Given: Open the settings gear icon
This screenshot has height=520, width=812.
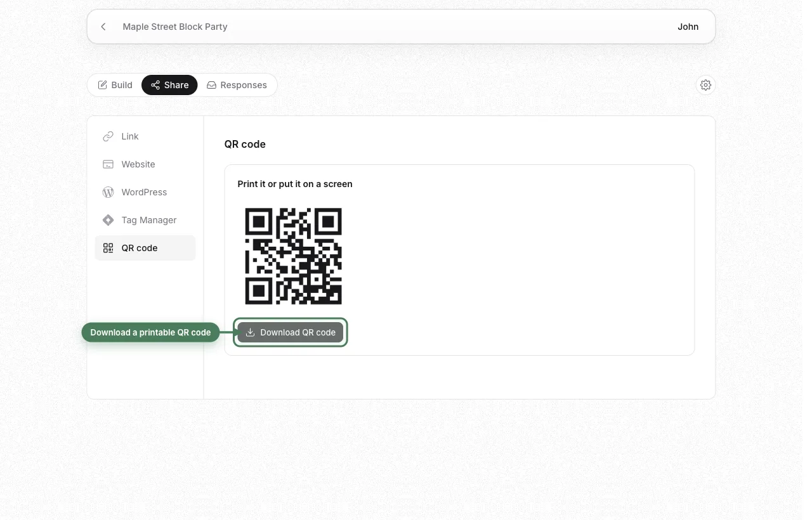Looking at the screenshot, I should pos(705,85).
